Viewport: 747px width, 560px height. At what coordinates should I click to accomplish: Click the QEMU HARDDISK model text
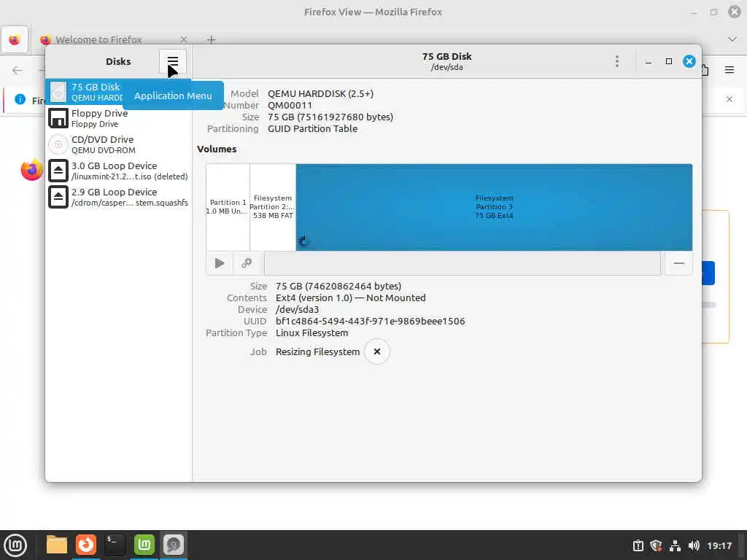coord(321,94)
